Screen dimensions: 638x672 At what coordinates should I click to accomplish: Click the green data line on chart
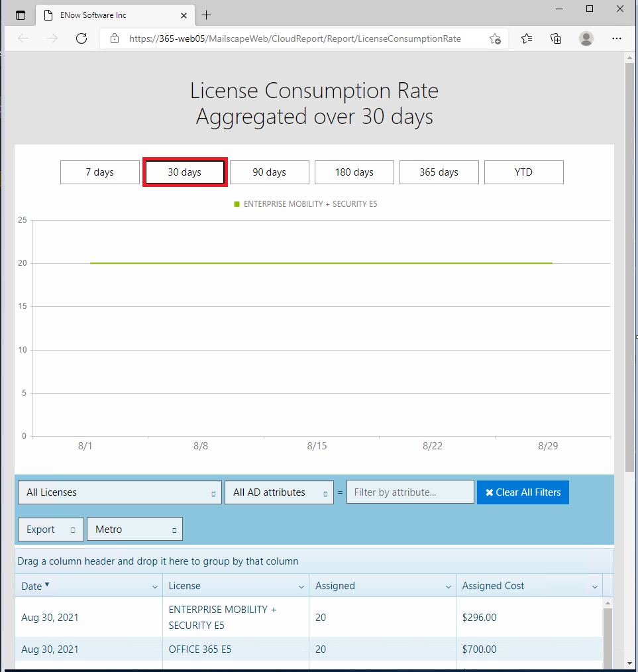pyautogui.click(x=321, y=263)
